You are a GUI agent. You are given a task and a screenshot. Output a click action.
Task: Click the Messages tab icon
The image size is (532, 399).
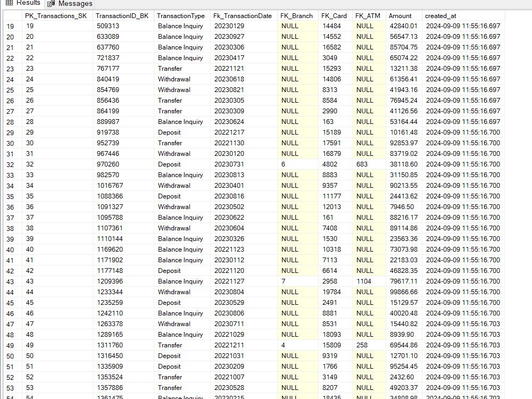(51, 4)
